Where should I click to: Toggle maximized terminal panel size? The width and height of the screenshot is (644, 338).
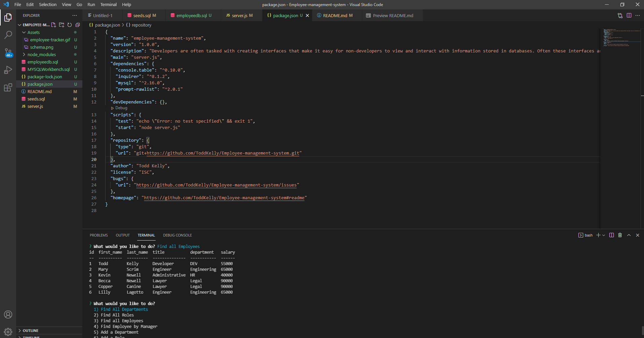629,235
